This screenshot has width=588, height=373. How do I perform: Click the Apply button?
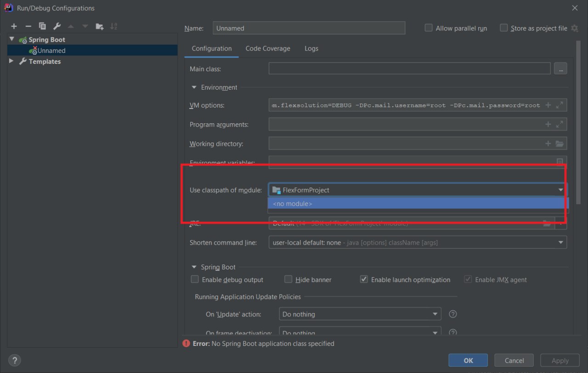[x=560, y=361]
